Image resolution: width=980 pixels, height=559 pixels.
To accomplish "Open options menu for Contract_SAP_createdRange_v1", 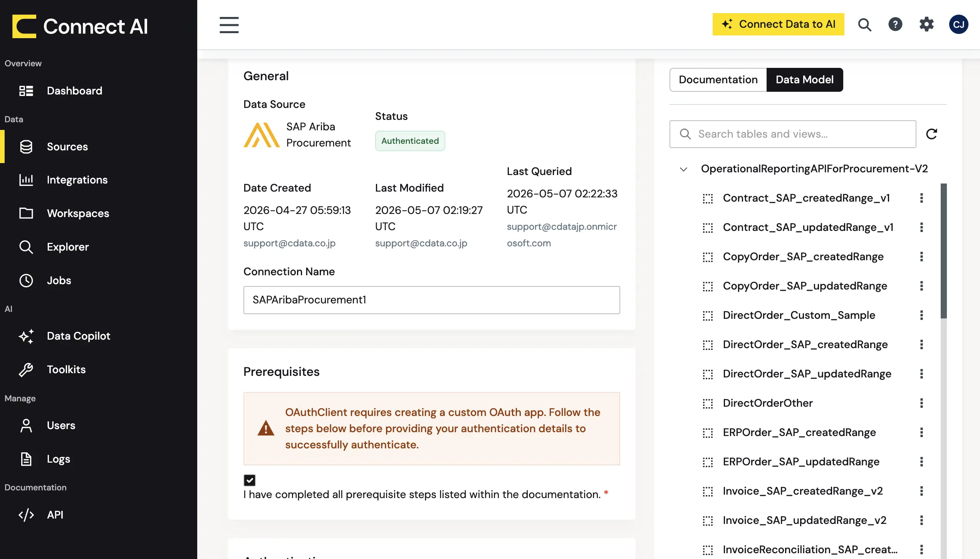I will [921, 198].
